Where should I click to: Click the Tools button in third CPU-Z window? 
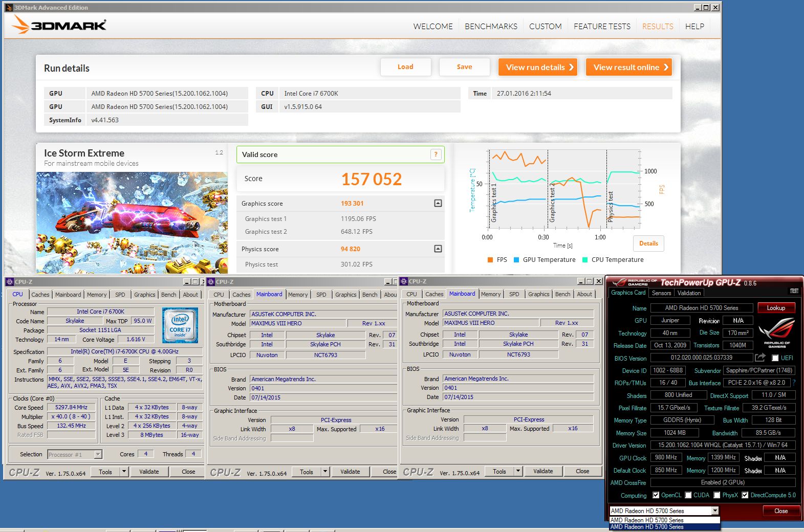(499, 471)
